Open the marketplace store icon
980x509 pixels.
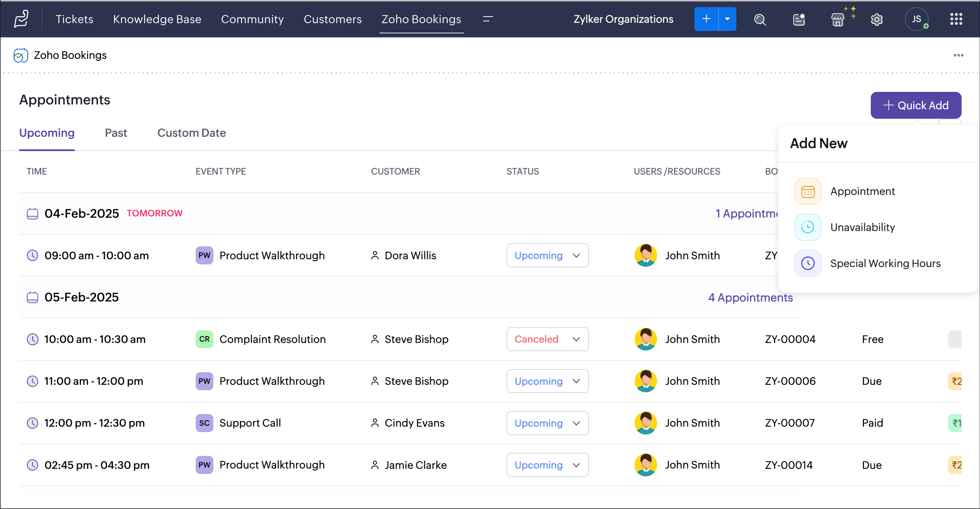pyautogui.click(x=837, y=19)
